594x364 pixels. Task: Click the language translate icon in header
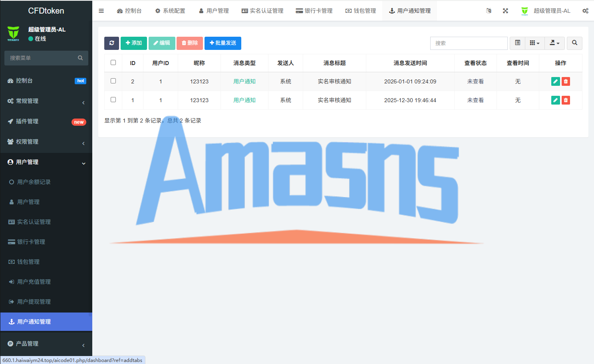(x=489, y=11)
